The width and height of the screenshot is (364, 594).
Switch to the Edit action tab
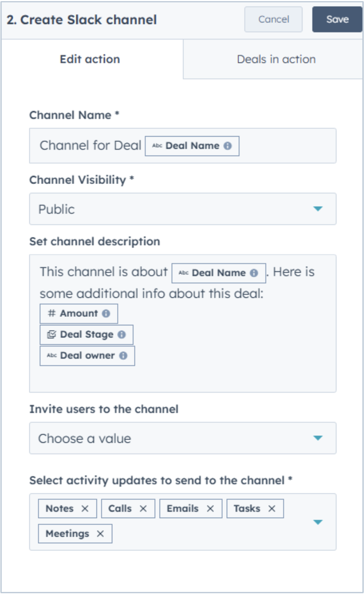tap(90, 59)
